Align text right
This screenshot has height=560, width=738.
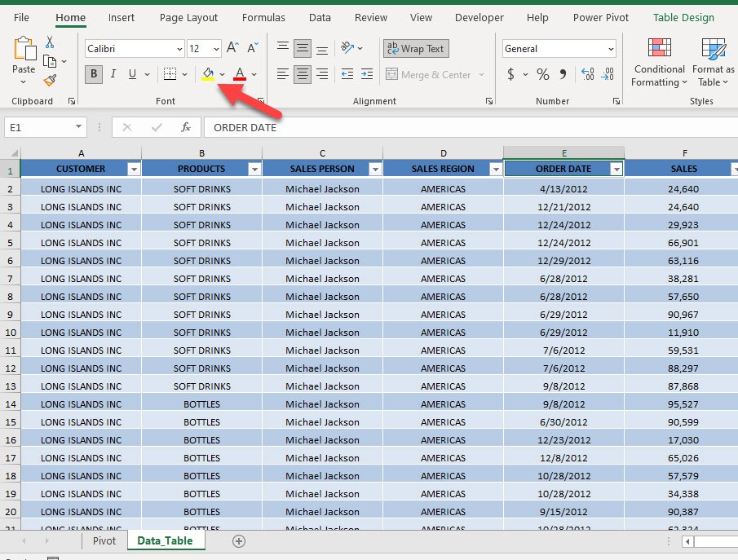point(322,74)
